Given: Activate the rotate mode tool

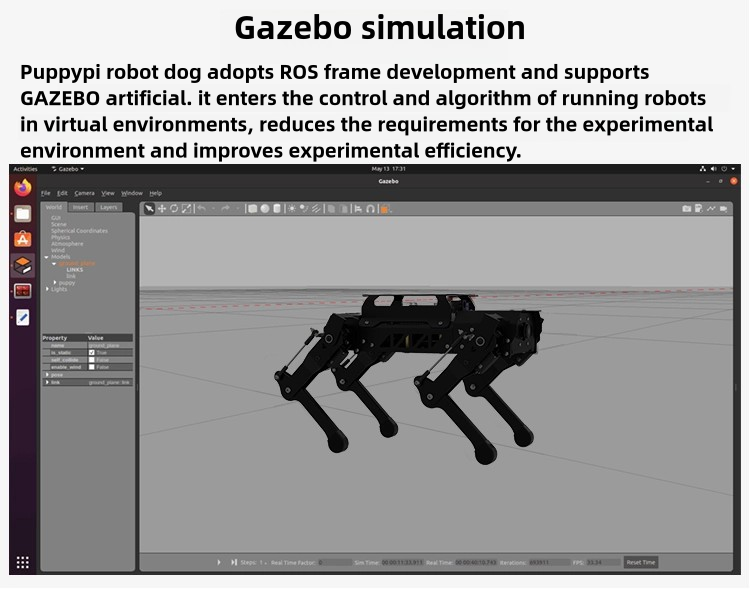Looking at the screenshot, I should [x=174, y=209].
